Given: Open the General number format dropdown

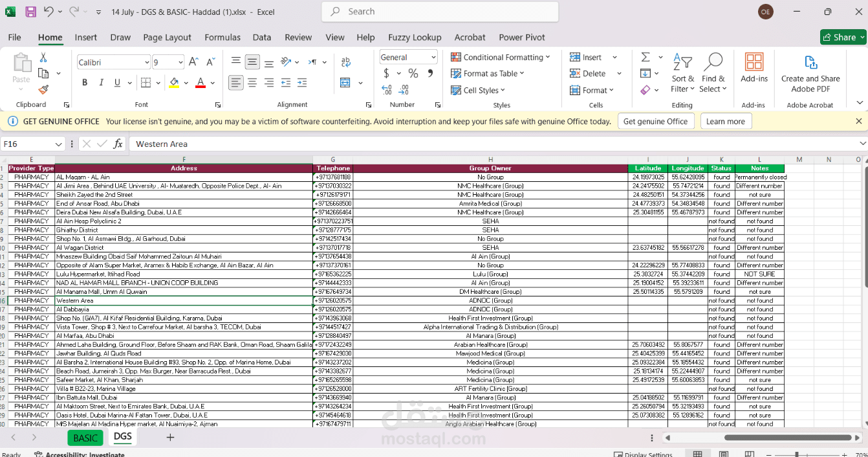Looking at the screenshot, I should pos(432,57).
